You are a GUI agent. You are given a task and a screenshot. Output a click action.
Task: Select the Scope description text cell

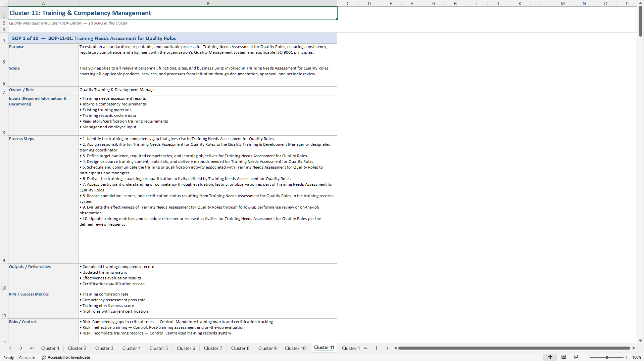(x=208, y=76)
